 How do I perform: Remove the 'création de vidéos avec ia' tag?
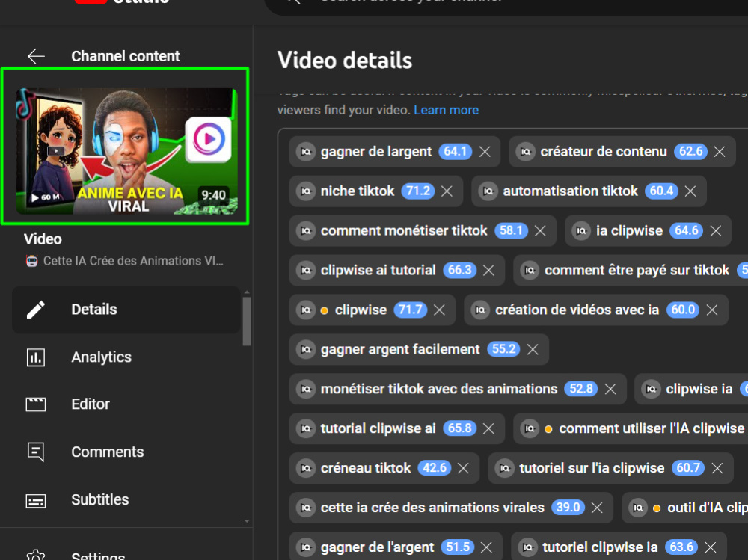tap(712, 310)
